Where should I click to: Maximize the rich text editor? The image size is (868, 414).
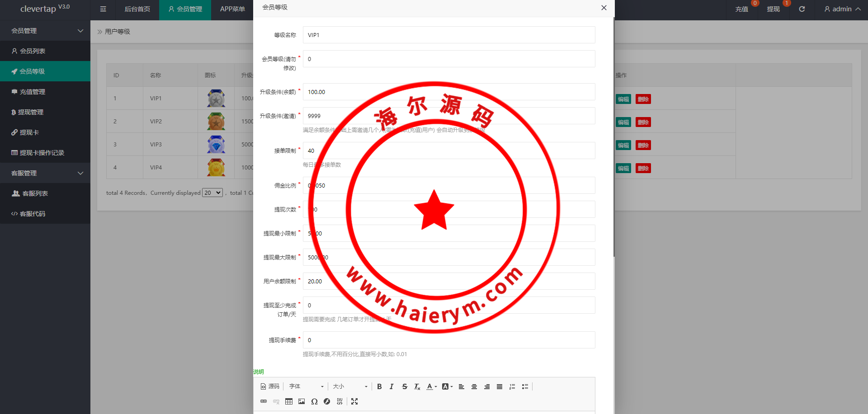354,401
